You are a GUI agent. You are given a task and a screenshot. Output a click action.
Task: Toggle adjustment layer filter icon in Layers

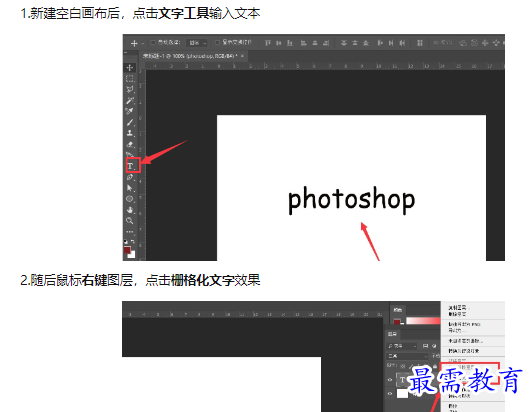click(434, 346)
